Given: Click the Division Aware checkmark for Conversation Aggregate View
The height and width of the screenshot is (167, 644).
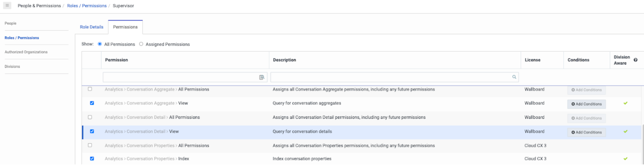Looking at the screenshot, I should 626,103.
